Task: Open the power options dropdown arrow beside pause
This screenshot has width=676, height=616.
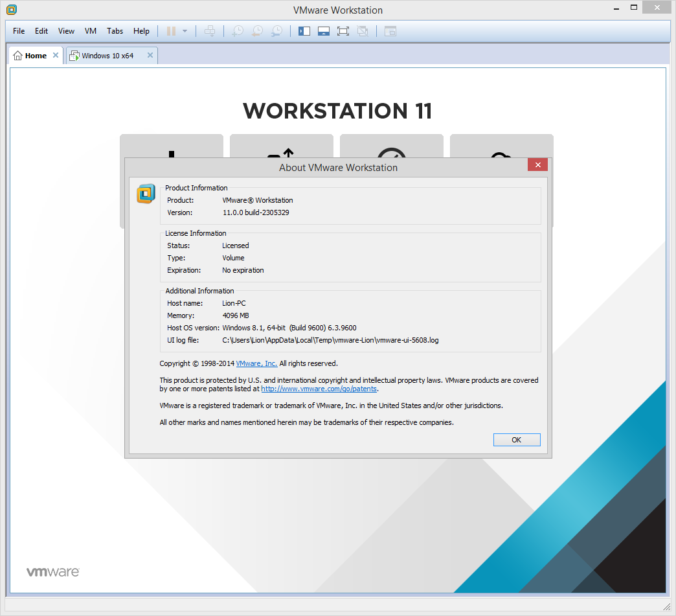Action: click(185, 31)
